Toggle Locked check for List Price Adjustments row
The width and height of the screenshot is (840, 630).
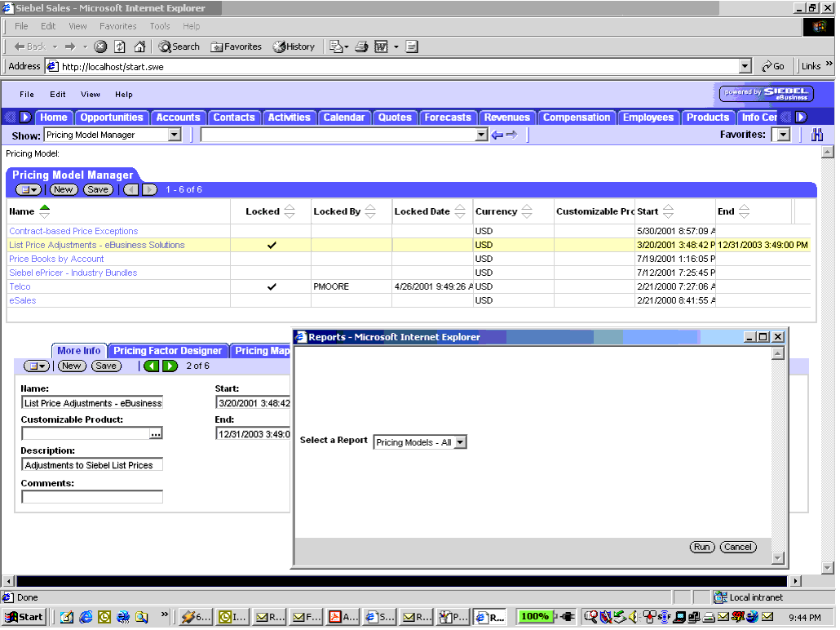pos(272,245)
